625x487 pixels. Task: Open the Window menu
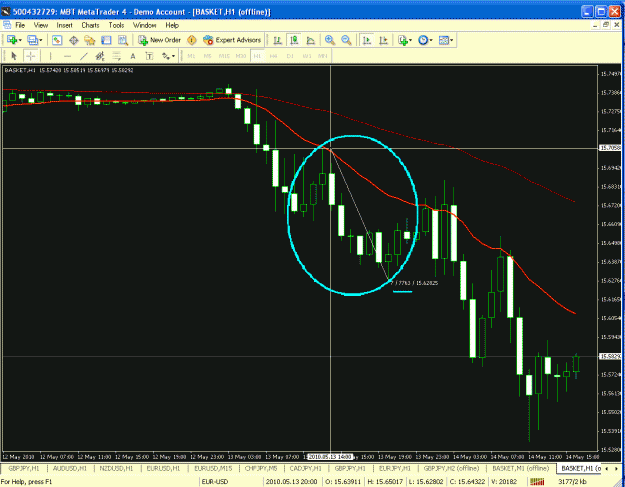pyautogui.click(x=144, y=25)
